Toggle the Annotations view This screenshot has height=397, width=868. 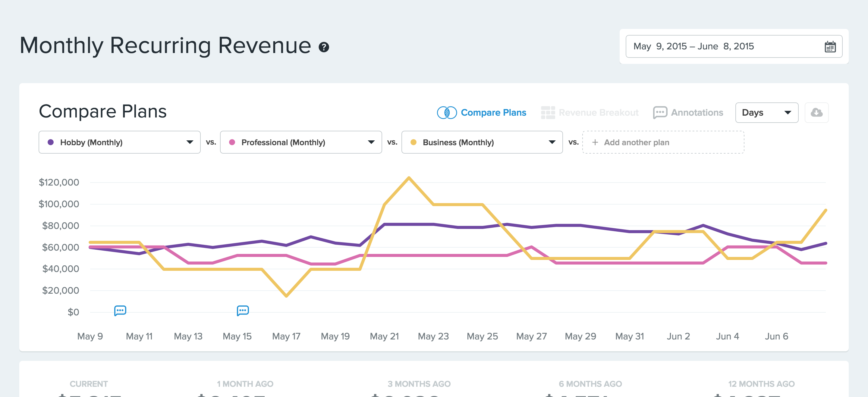click(x=697, y=112)
